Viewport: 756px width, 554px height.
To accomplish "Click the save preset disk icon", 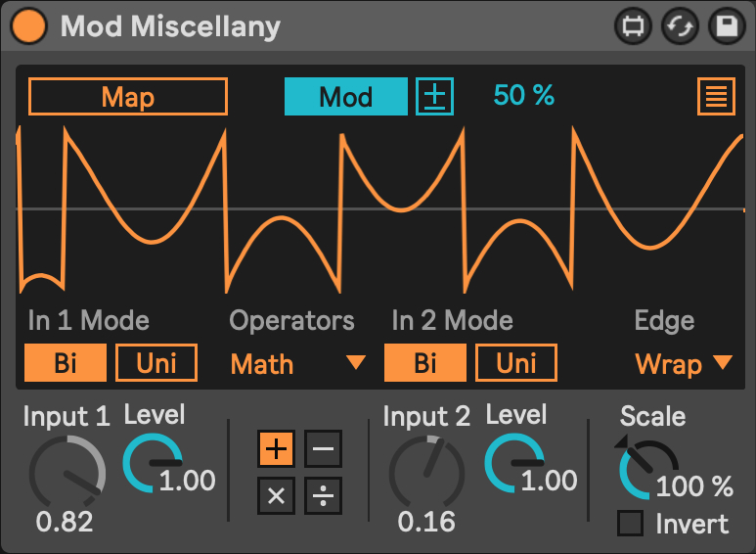I will [727, 26].
